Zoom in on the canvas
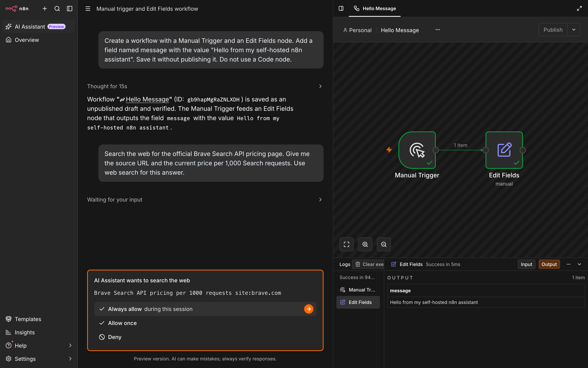Viewport: 588px width, 368px height. click(x=365, y=244)
